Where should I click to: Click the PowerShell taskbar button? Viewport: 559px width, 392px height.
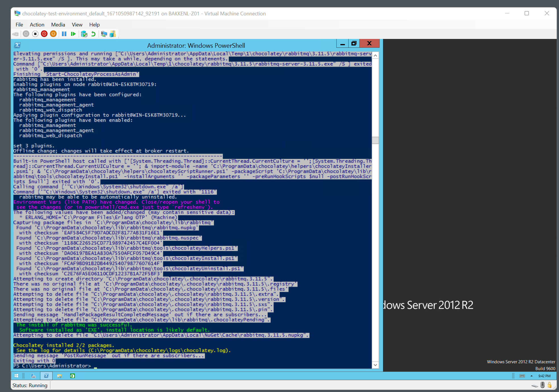point(46,376)
